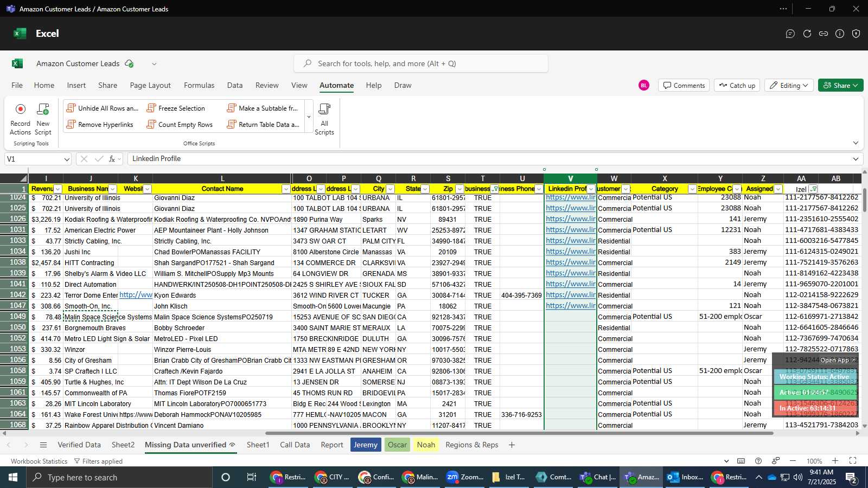Add a new sheet with plus icon
This screenshot has width=868, height=488.
[512, 445]
